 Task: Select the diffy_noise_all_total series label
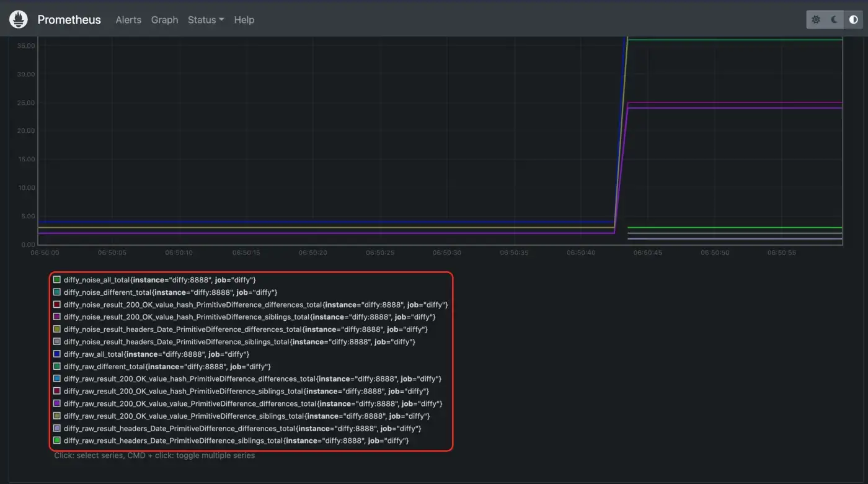click(159, 280)
